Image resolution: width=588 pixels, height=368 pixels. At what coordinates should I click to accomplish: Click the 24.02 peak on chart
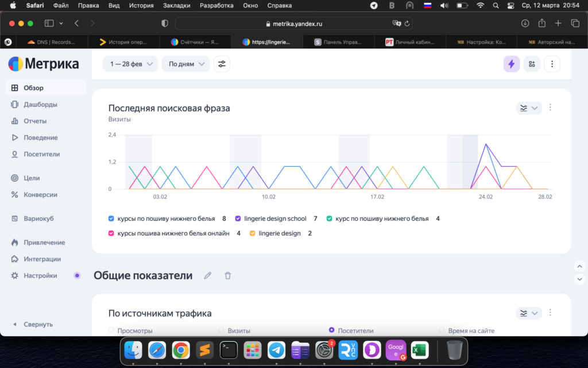click(486, 144)
